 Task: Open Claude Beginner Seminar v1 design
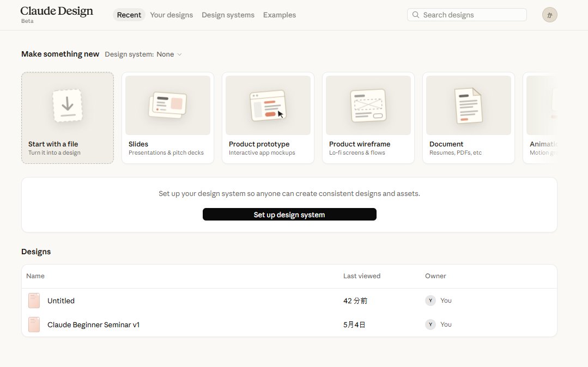[289, 325]
